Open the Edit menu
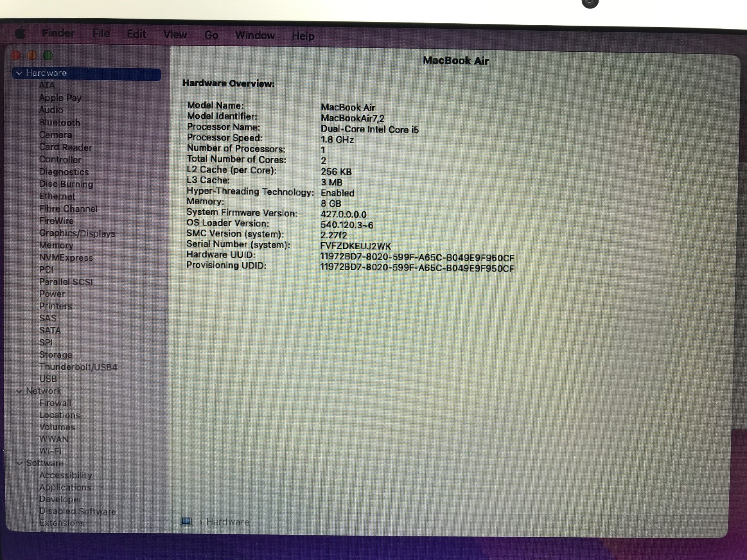The height and width of the screenshot is (560, 747). click(x=136, y=34)
